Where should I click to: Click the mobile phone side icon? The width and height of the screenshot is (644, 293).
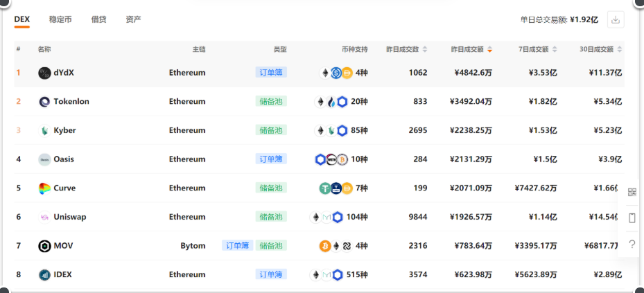(632, 218)
